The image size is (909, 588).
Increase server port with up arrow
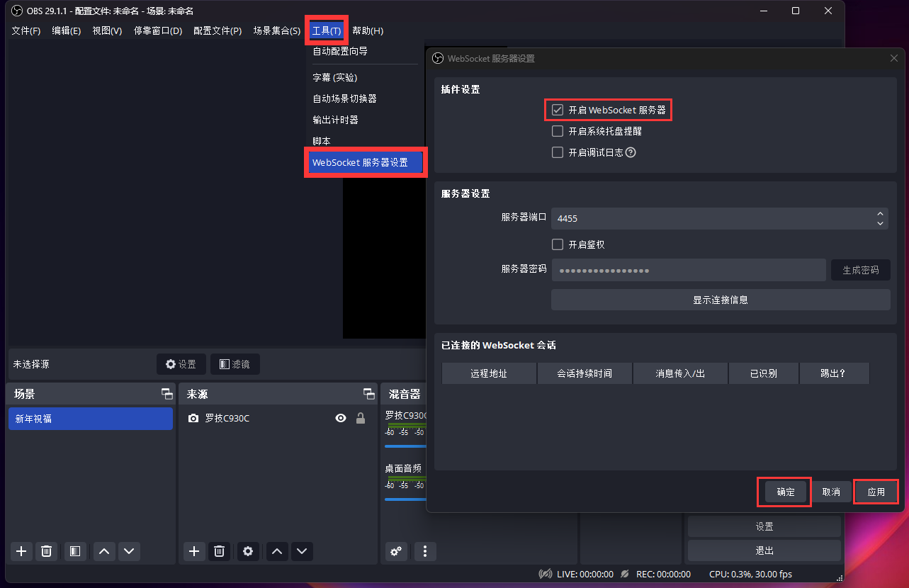point(880,213)
